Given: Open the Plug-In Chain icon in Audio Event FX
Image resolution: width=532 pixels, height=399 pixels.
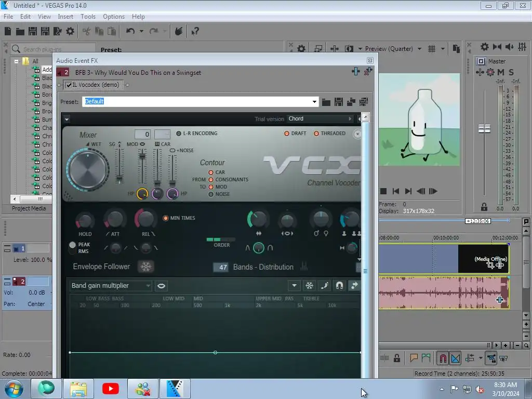Looking at the screenshot, I should [355, 71].
